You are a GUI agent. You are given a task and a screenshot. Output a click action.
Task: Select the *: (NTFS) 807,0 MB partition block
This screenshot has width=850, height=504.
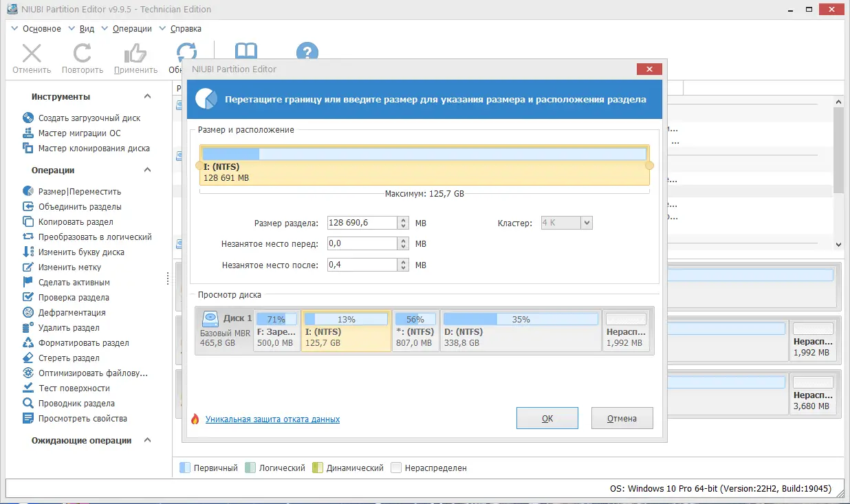pos(415,331)
